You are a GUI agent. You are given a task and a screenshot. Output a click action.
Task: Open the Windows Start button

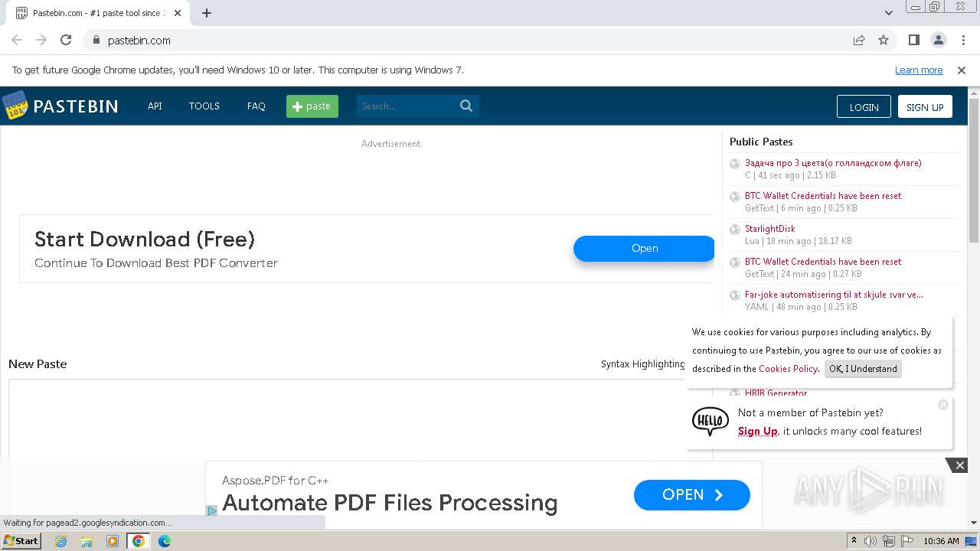pyautogui.click(x=21, y=541)
